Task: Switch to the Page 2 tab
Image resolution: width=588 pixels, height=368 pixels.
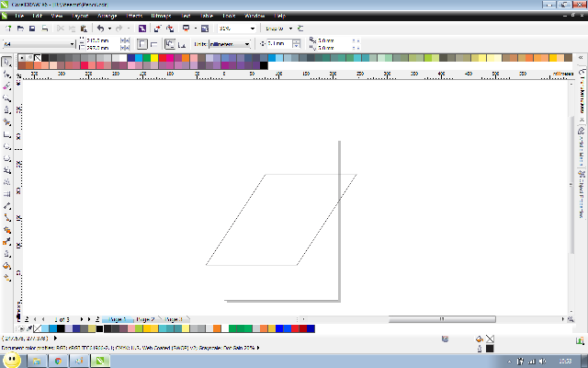Action: [x=145, y=319]
